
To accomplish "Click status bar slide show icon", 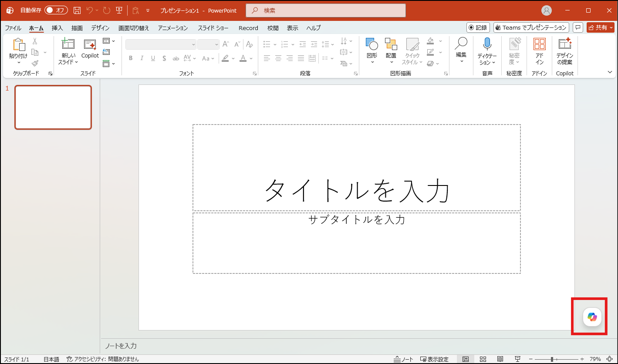I will click(518, 359).
